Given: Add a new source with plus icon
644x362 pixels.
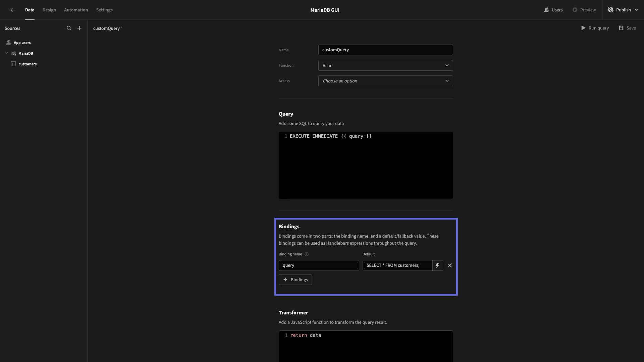Looking at the screenshot, I should point(79,28).
